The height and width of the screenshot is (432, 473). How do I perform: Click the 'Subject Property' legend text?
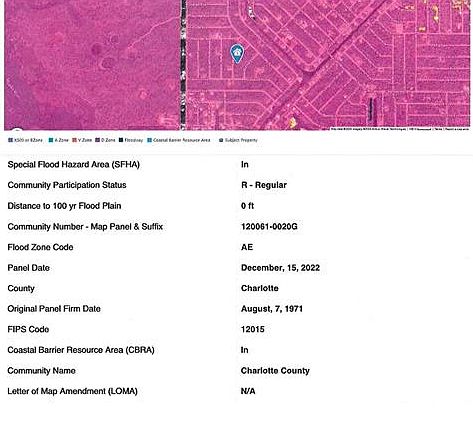(x=241, y=140)
